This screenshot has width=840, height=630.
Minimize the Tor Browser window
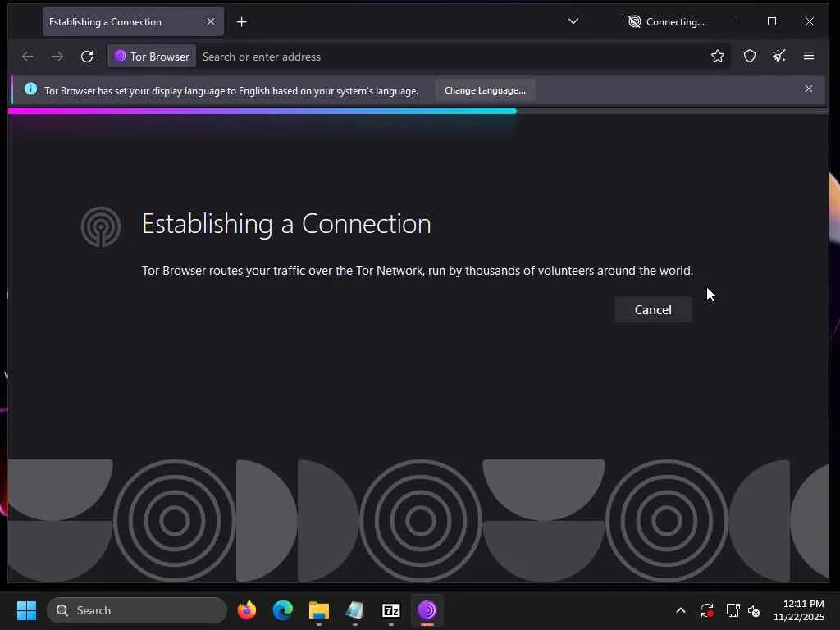734,21
